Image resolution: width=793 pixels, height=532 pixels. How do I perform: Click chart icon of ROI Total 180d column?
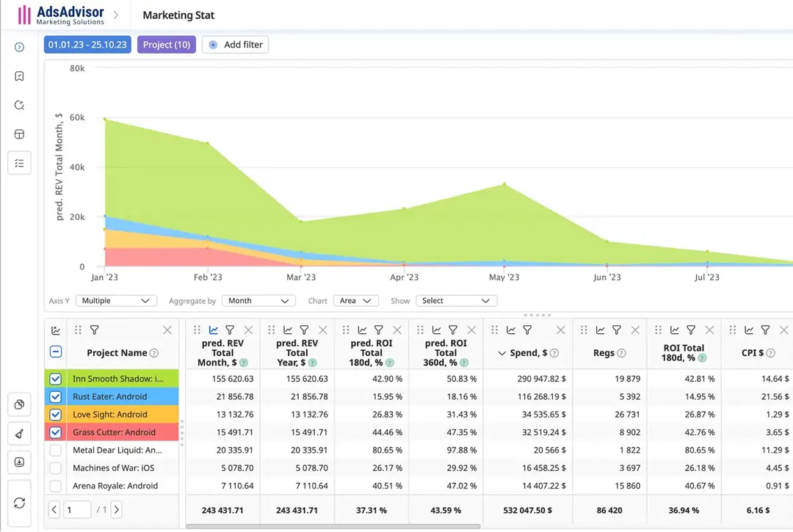coord(675,330)
